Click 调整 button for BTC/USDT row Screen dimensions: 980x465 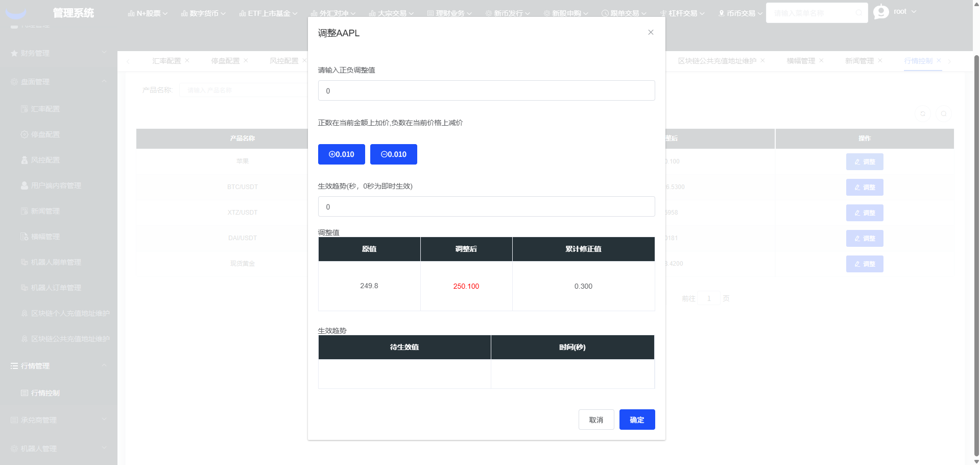tap(864, 188)
